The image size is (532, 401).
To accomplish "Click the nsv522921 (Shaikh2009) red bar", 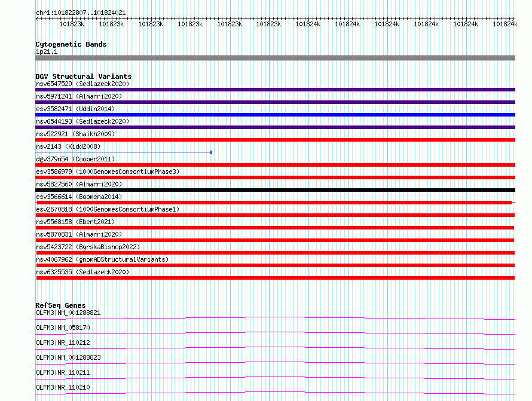I will pyautogui.click(x=275, y=140).
